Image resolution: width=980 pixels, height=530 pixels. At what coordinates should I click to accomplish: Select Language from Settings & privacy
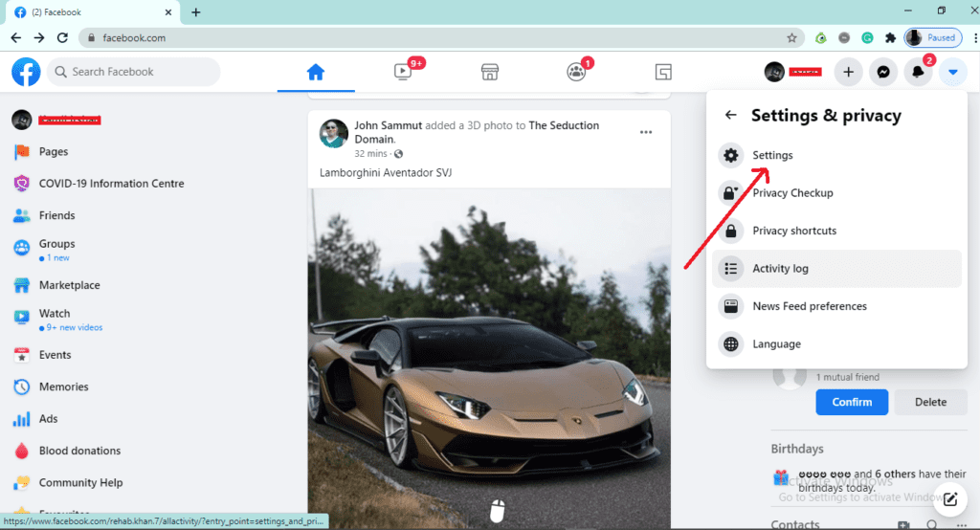coord(775,344)
